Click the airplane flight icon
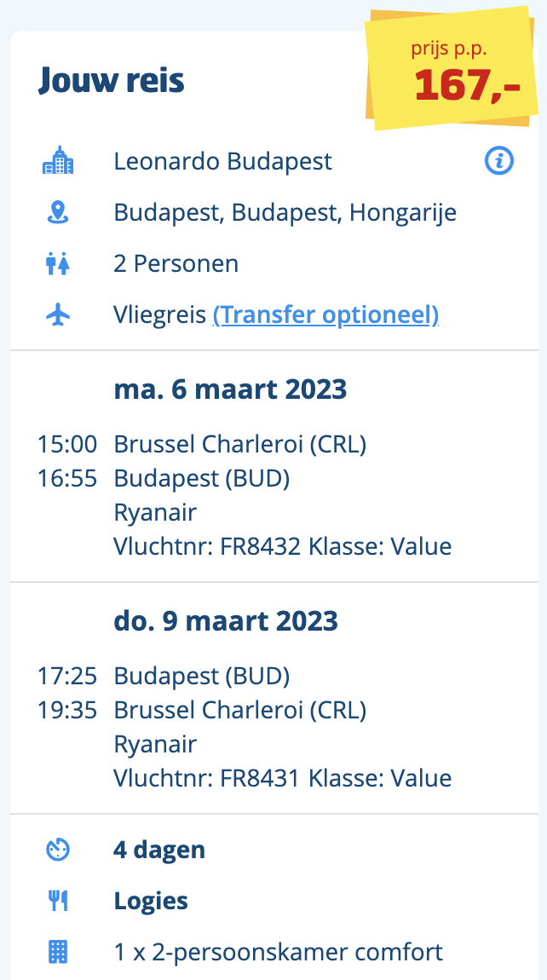Screen dimensions: 547x980 [x=58, y=315]
